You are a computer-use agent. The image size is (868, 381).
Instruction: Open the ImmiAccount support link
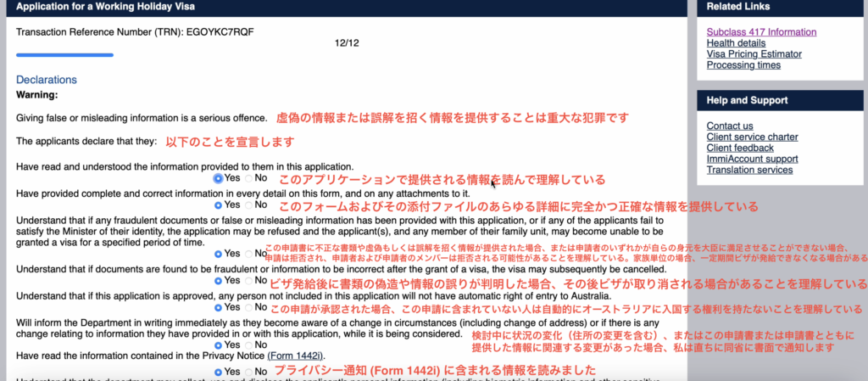tap(751, 159)
